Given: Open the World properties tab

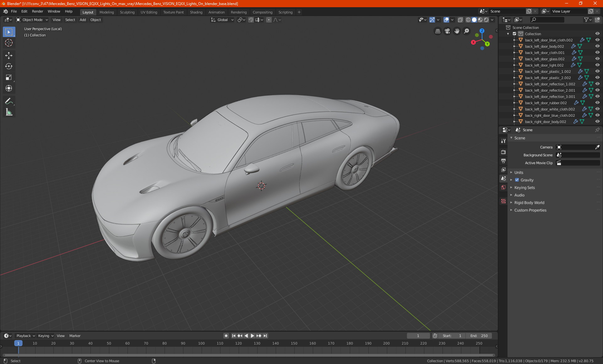Looking at the screenshot, I should 503,187.
